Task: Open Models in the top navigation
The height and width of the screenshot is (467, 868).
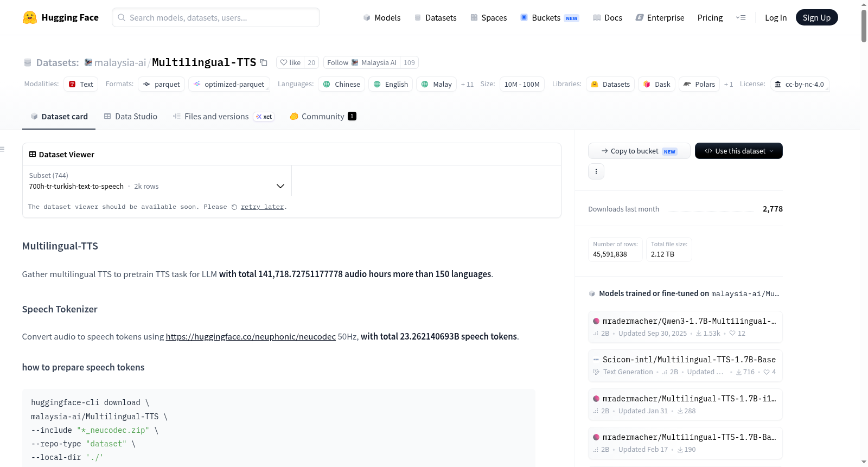Action: click(x=382, y=17)
